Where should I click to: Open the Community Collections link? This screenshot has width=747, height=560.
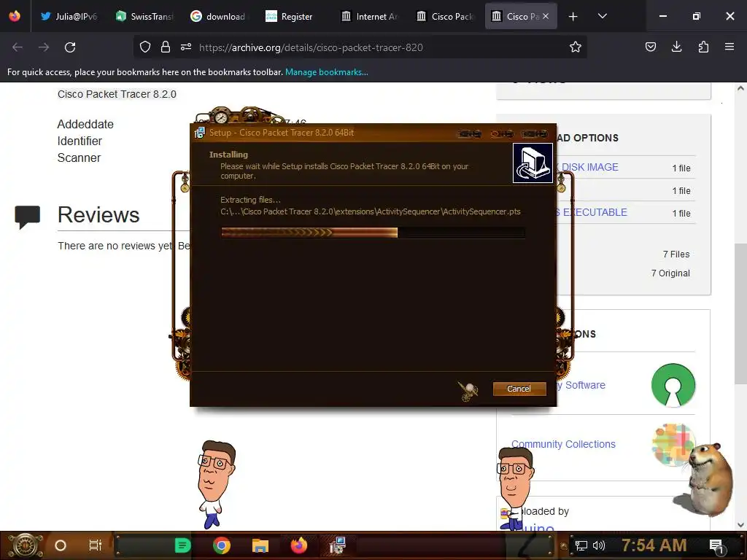click(x=563, y=444)
